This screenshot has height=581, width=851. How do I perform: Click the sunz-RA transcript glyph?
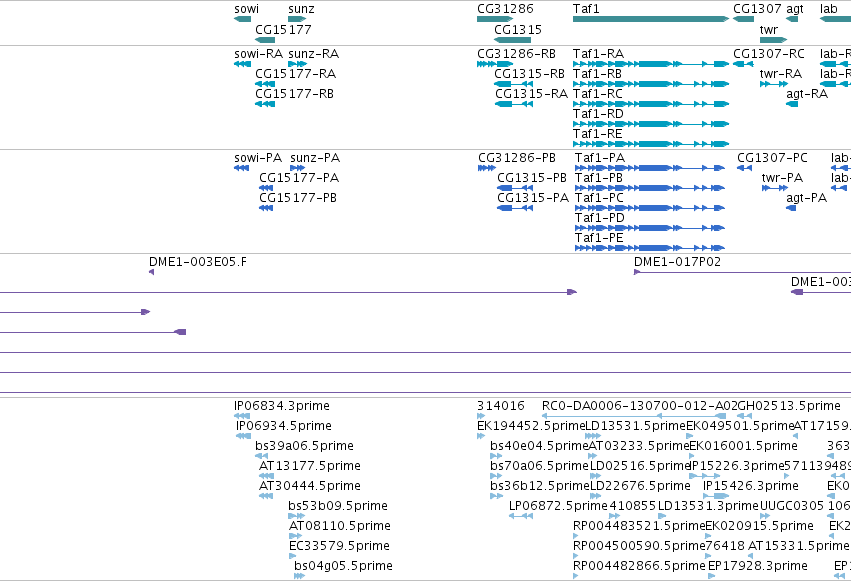(x=297, y=64)
